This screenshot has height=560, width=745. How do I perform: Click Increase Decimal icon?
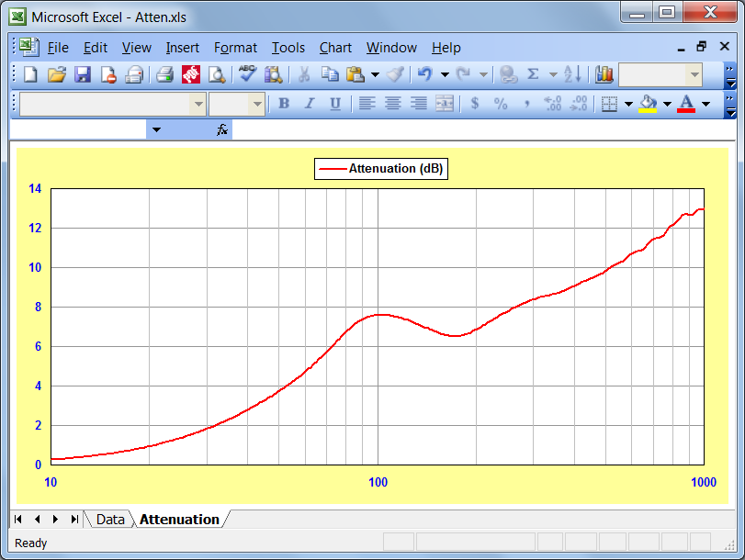click(553, 104)
